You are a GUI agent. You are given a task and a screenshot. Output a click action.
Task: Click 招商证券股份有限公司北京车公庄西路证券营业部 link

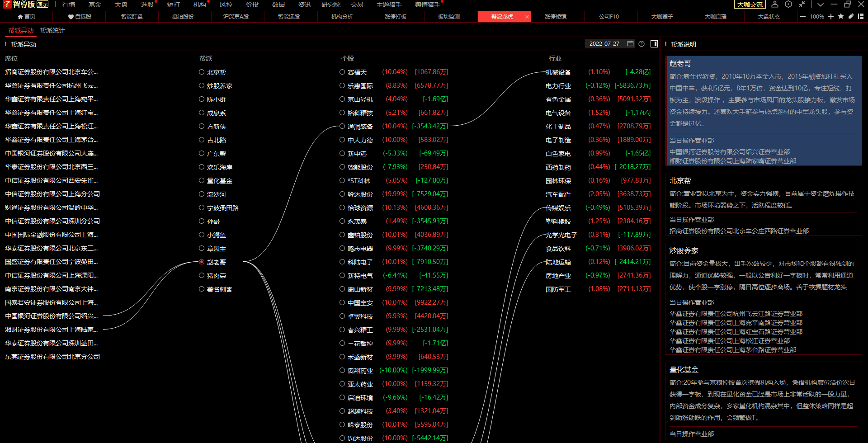(x=739, y=231)
